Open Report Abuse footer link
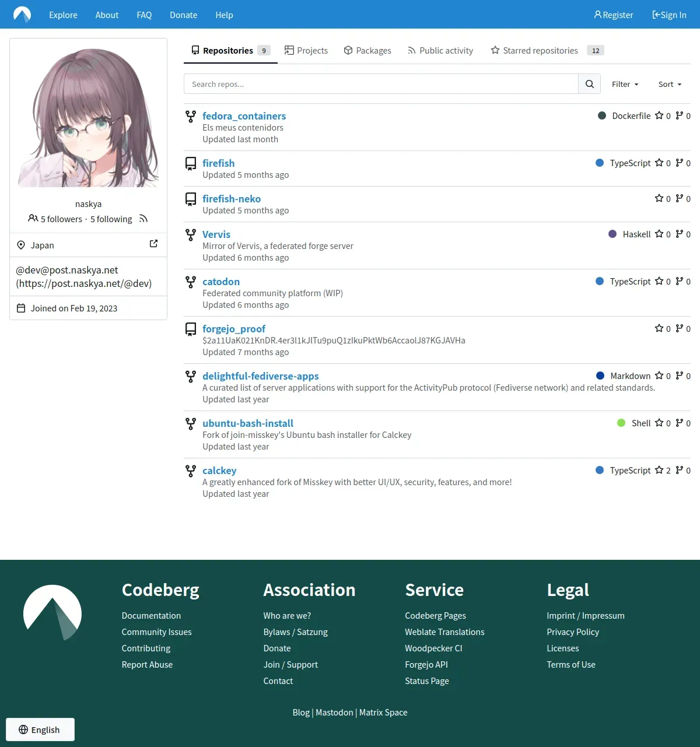This screenshot has height=747, width=700. [x=147, y=664]
